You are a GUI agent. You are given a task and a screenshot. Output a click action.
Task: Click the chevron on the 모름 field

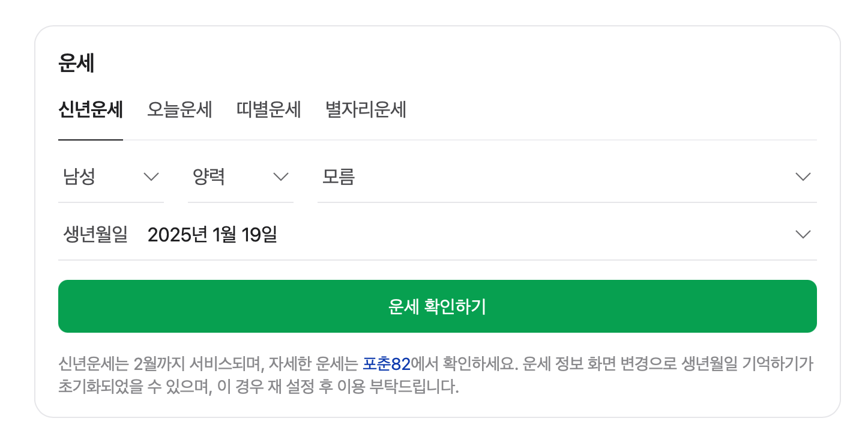[x=803, y=176]
